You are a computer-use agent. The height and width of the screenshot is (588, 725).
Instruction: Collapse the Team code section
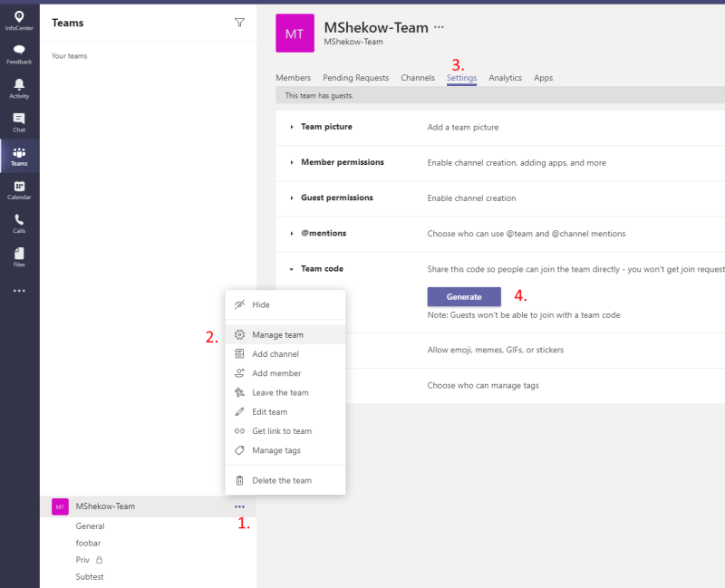pos(291,269)
